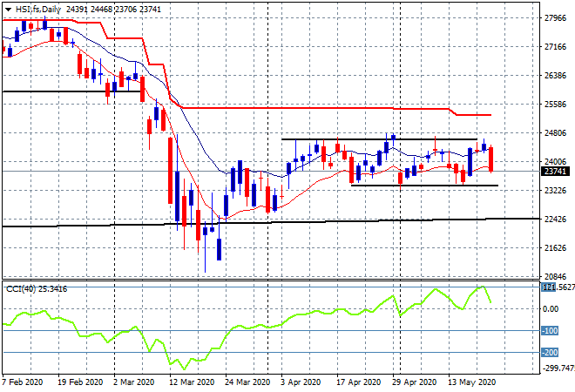Select the long black trendline near 22426
The height and width of the screenshot is (392, 575).
[271, 222]
